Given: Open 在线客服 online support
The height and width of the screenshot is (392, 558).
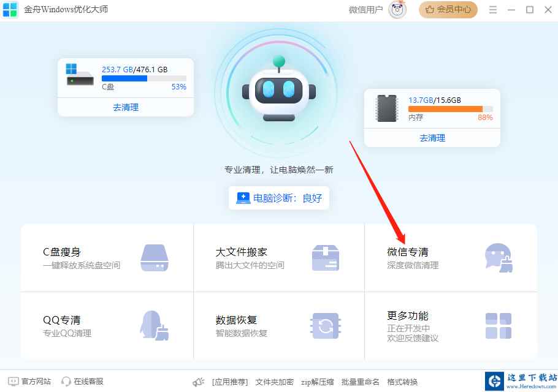Looking at the screenshot, I should click(82, 382).
